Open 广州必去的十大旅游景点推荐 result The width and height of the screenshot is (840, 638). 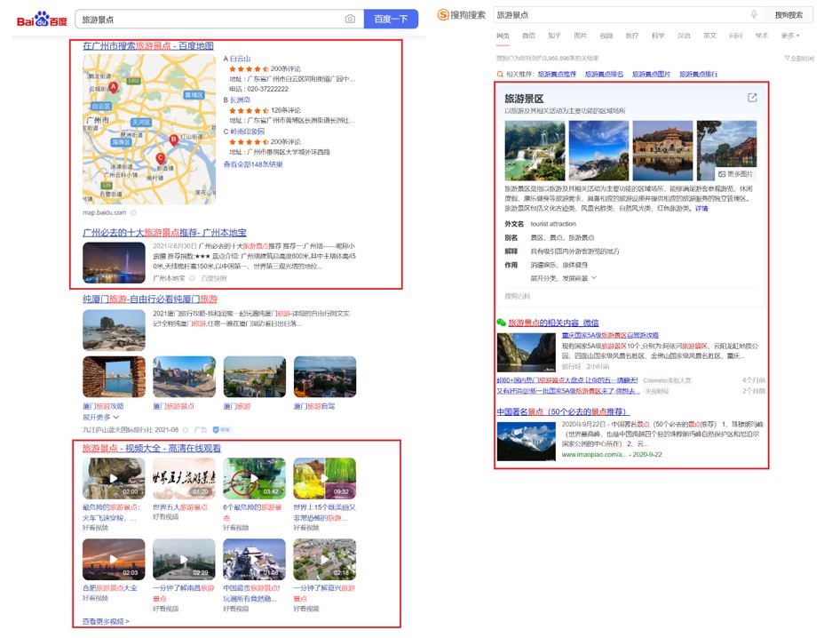pos(164,233)
